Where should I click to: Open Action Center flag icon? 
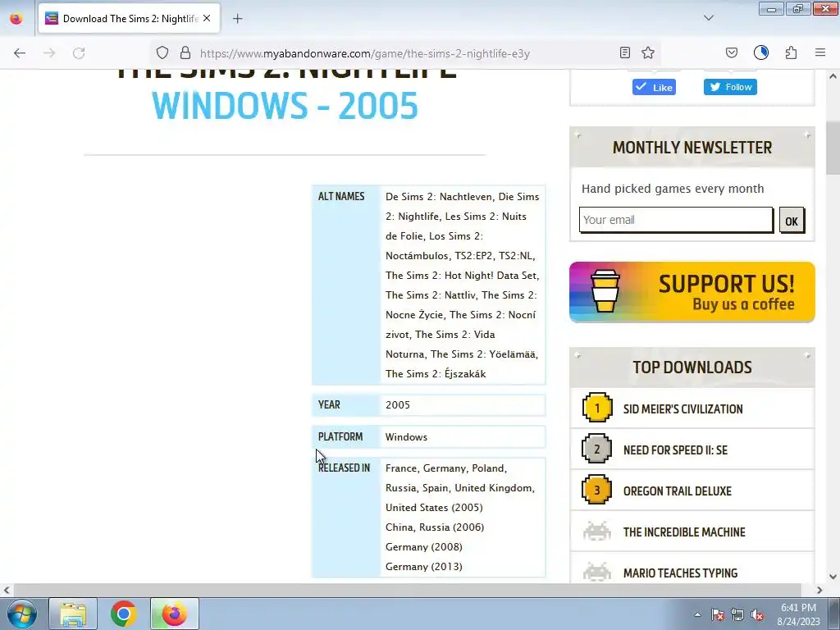click(718, 614)
